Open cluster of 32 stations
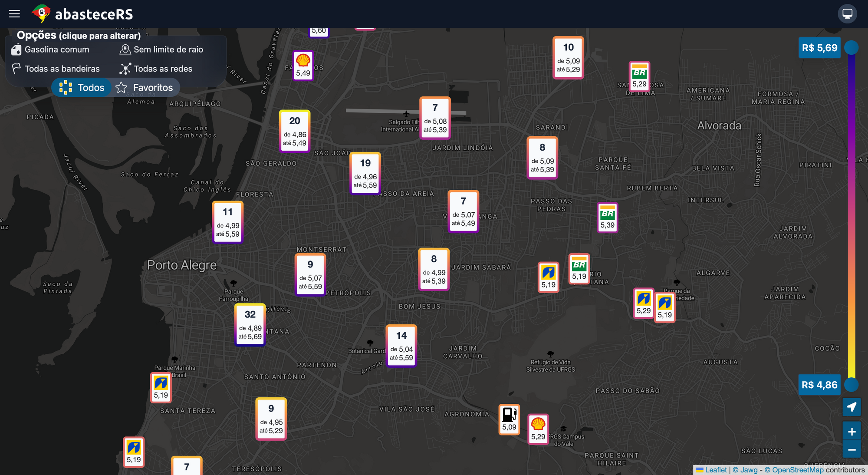 coord(250,325)
